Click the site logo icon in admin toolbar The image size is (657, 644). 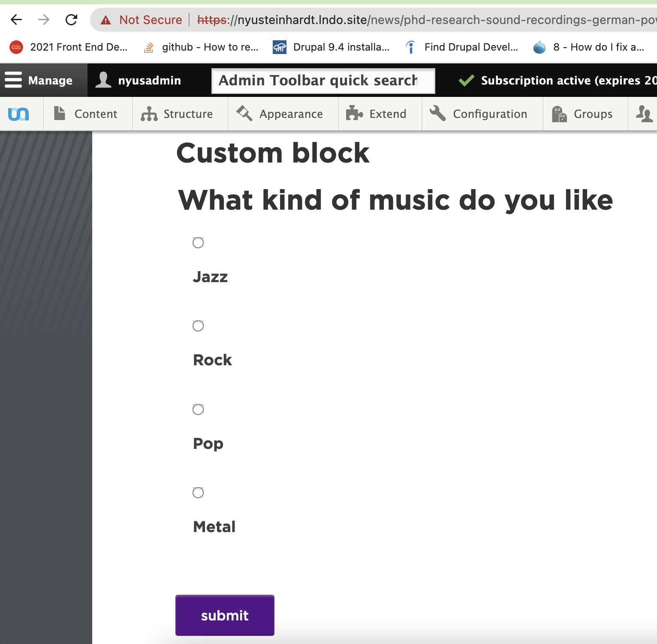click(x=19, y=114)
